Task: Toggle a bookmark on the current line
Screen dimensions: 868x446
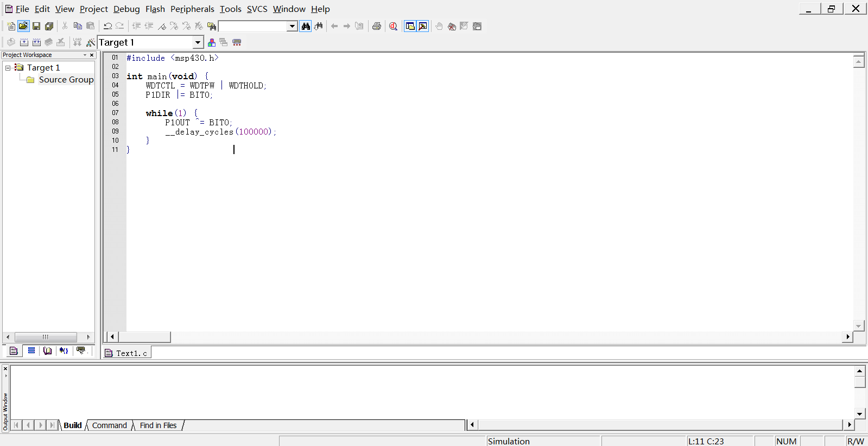Action: click(x=162, y=26)
